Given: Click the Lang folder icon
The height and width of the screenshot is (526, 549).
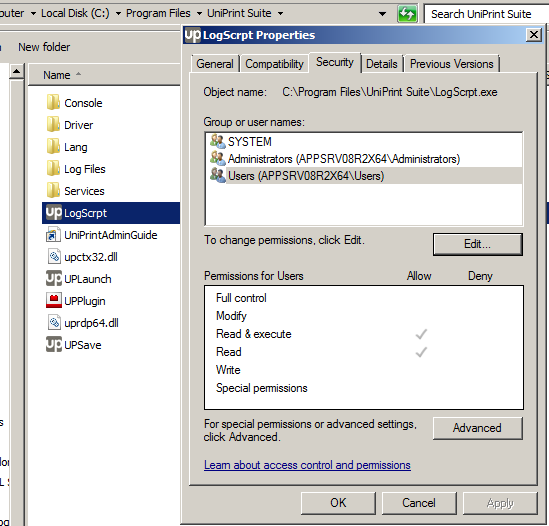Looking at the screenshot, I should point(53,147).
